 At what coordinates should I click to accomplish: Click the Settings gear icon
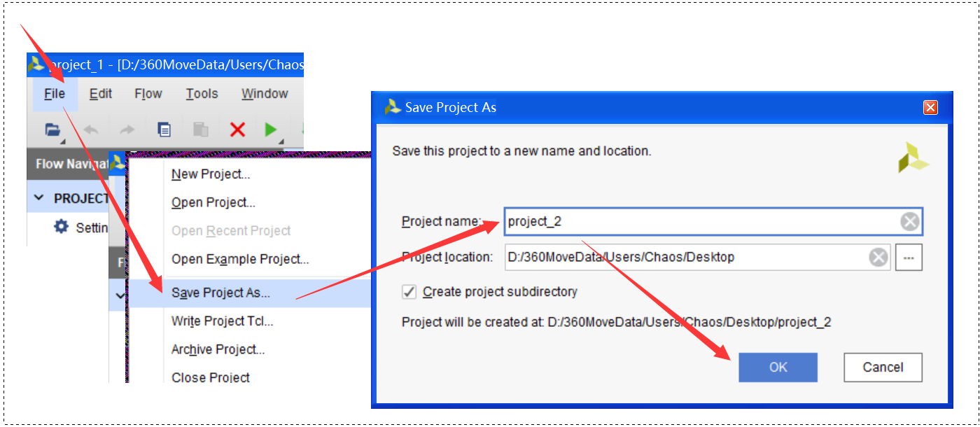point(62,227)
